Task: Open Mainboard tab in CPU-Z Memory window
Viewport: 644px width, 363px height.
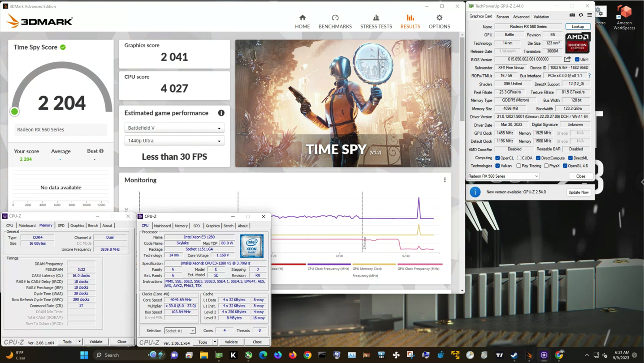Action: [x=27, y=226]
